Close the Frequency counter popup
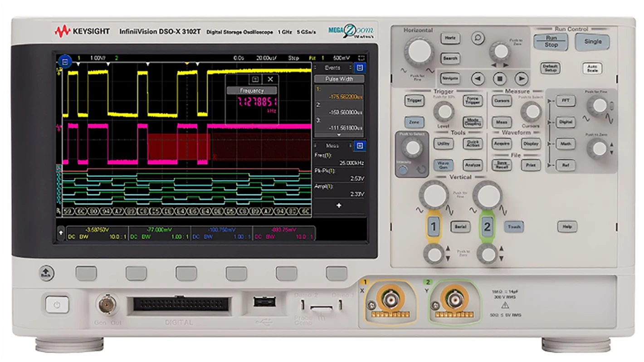 pyautogui.click(x=270, y=79)
